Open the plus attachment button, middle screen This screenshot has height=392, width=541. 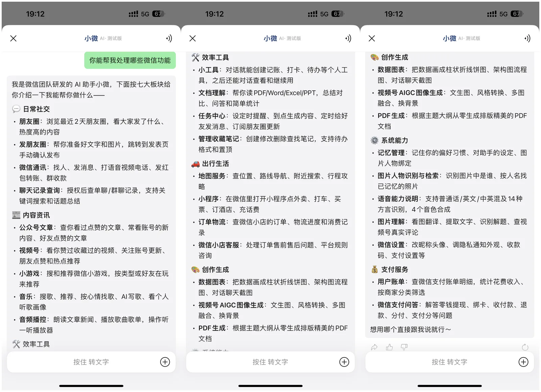tap(344, 362)
